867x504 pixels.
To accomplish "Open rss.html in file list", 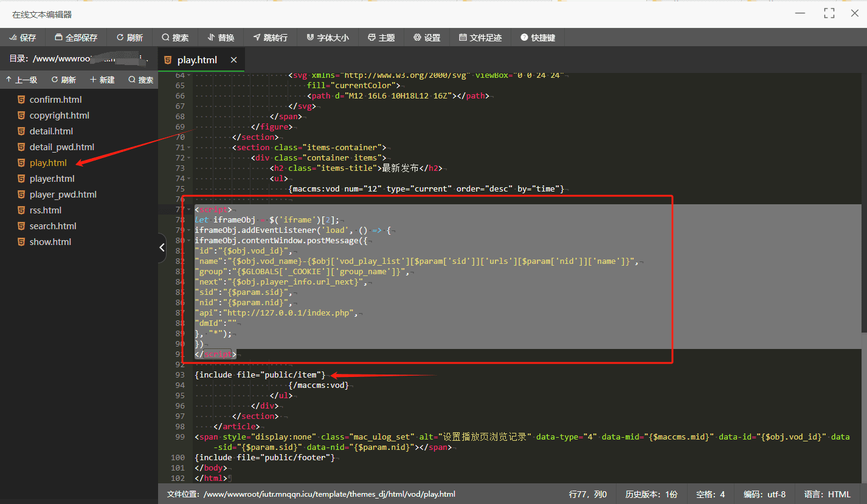I will [45, 210].
